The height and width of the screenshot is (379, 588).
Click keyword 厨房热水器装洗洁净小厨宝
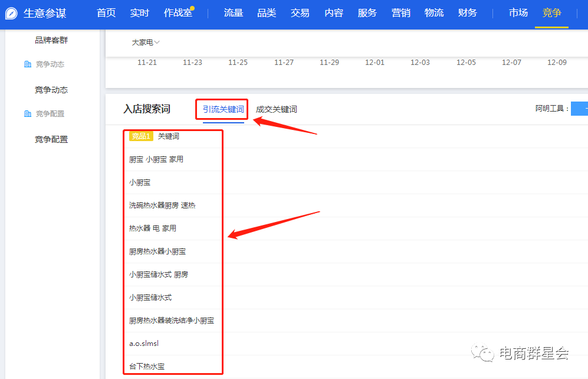172,321
